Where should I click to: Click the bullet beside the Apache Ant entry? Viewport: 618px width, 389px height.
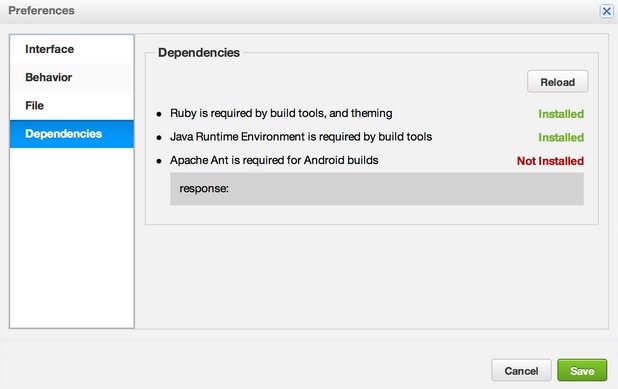pos(159,161)
